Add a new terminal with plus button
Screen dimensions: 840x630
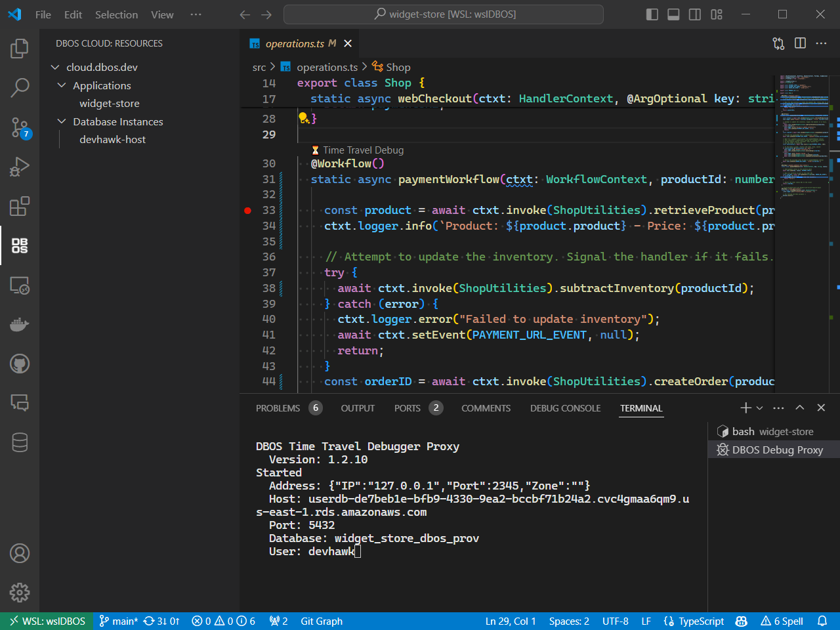click(745, 408)
